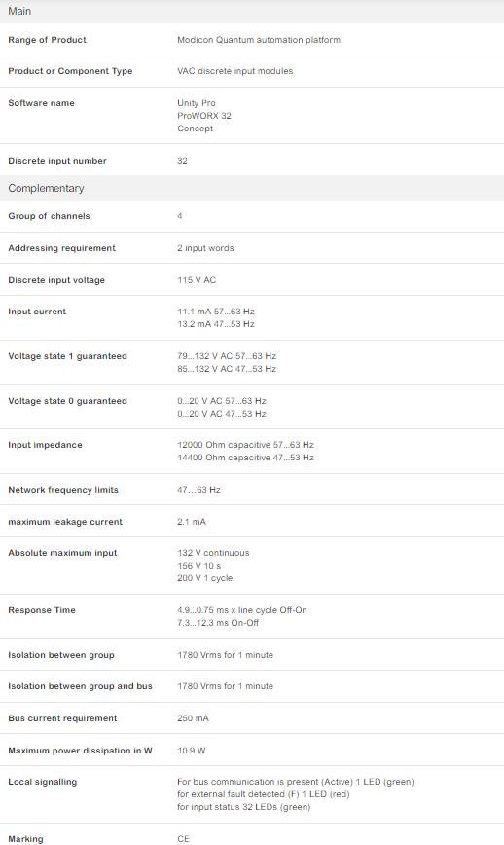The image size is (504, 845).
Task: Select the Voltage state 1 guaranteed label
Action: pyautogui.click(x=67, y=356)
